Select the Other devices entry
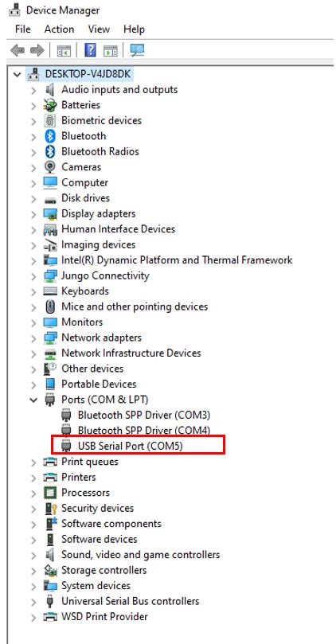This screenshot has width=336, height=644. (92, 369)
